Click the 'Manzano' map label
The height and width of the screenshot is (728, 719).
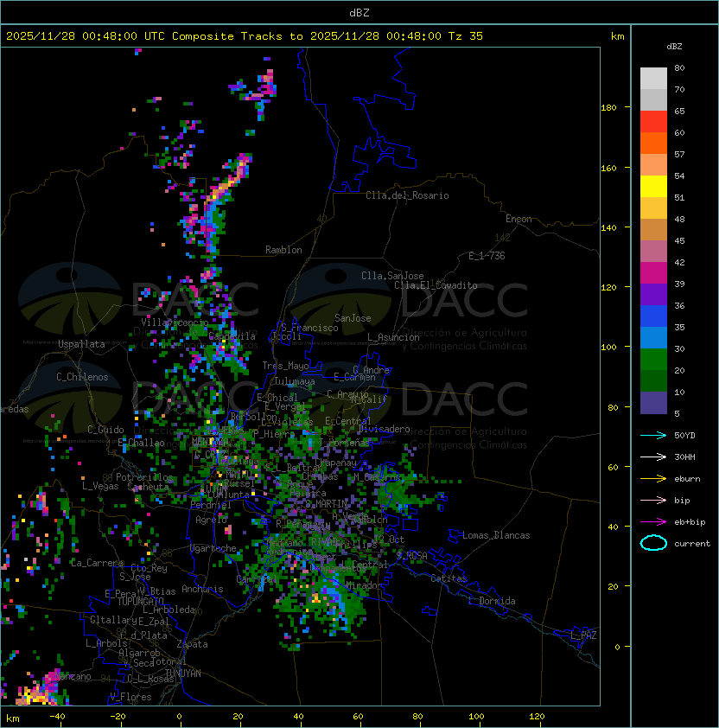click(x=73, y=676)
